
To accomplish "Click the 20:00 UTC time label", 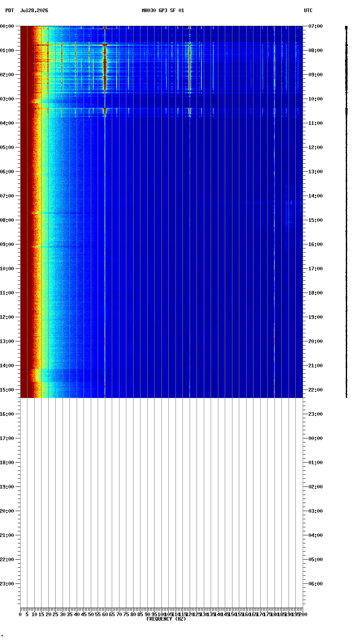I will [316, 341].
